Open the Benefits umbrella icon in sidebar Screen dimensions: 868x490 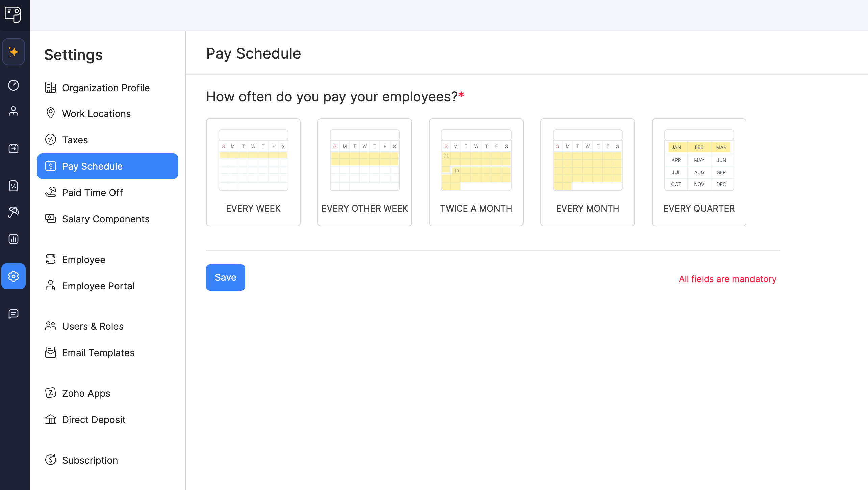point(14,212)
